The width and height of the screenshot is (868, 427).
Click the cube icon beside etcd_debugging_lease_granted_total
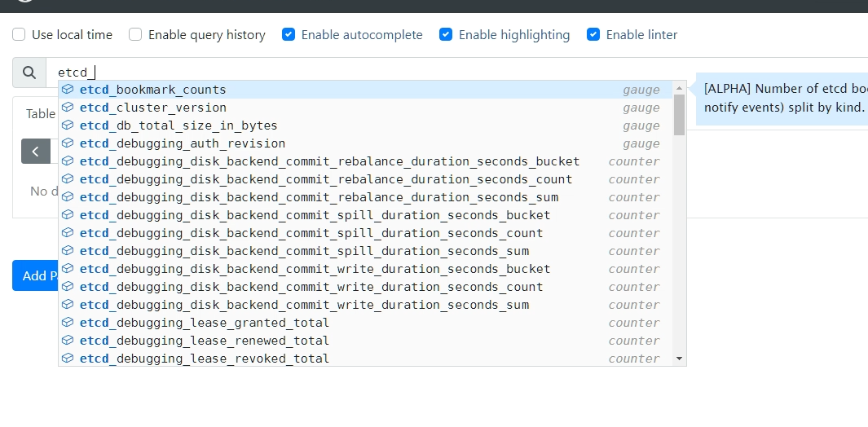click(x=68, y=323)
